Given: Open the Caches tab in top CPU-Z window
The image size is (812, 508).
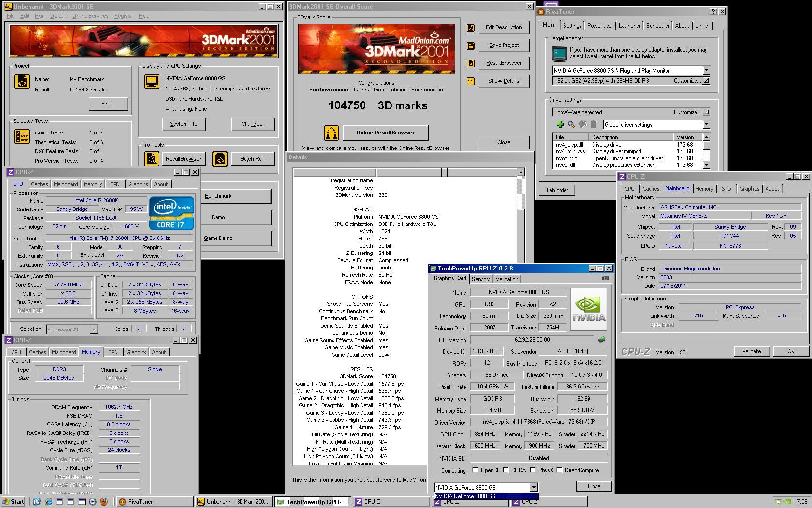Looking at the screenshot, I should point(40,184).
